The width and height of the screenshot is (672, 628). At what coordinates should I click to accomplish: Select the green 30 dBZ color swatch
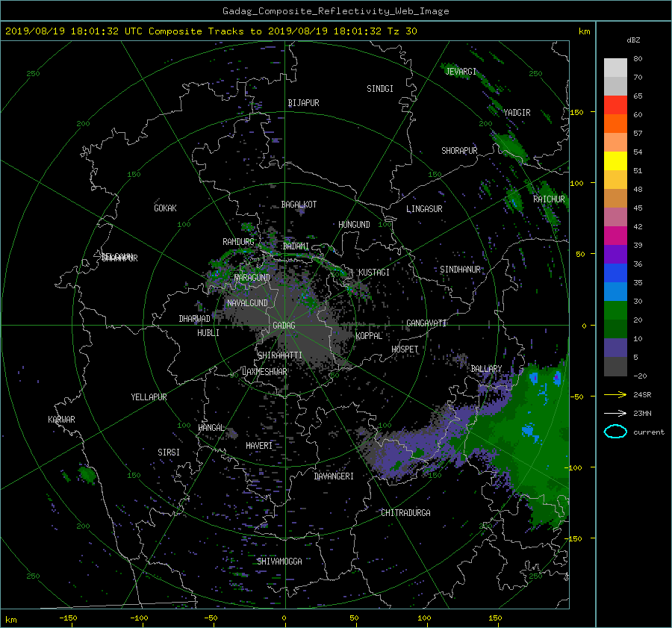click(x=615, y=310)
